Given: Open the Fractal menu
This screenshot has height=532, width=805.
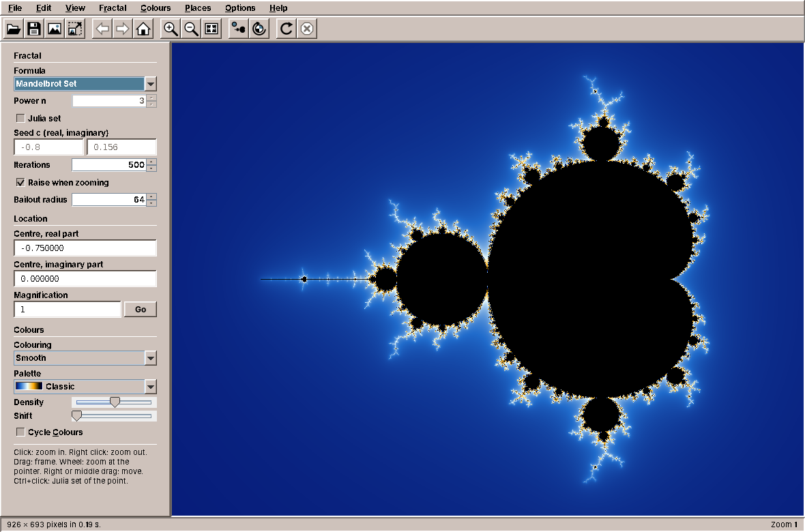Looking at the screenshot, I should coord(113,8).
